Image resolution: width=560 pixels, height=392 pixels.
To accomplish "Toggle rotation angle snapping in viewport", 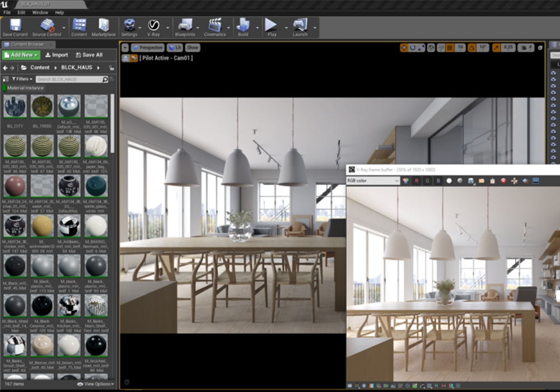I will [x=472, y=48].
